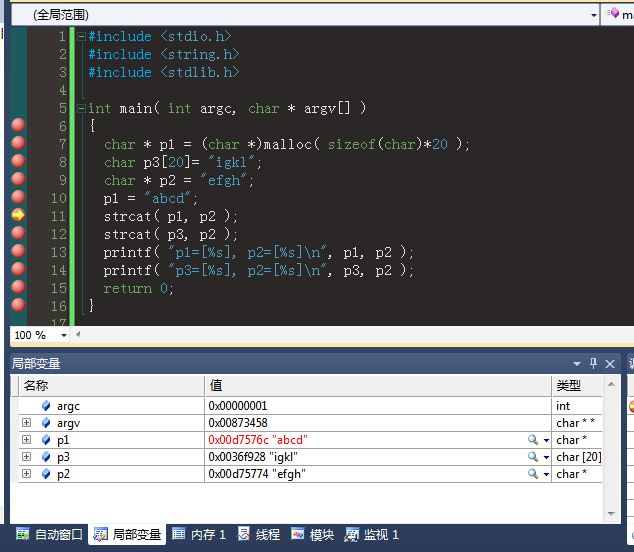Toggle breakpoint on line 12
Screen dimensions: 634x552
pyautogui.click(x=18, y=233)
